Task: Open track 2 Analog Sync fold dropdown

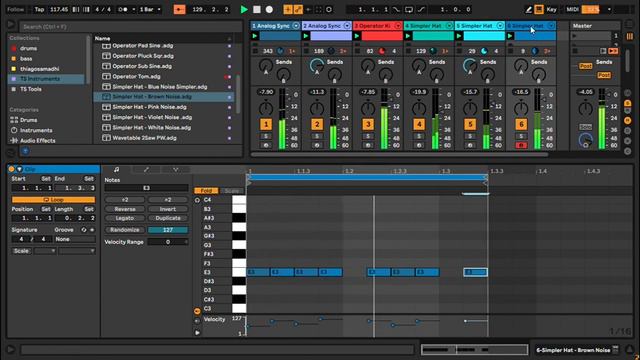Action: tap(347, 26)
